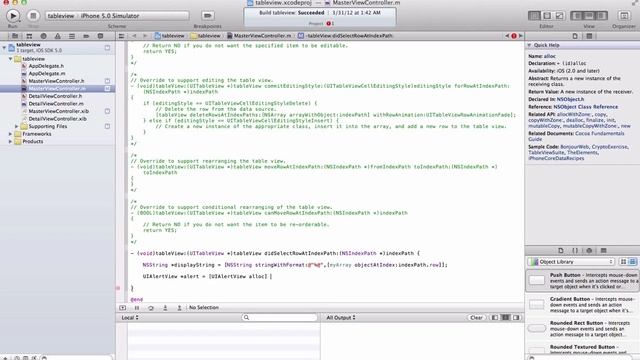Image resolution: width=640 pixels, height=360 pixels.
Task: Open the Organizer window
Action: 624,16
